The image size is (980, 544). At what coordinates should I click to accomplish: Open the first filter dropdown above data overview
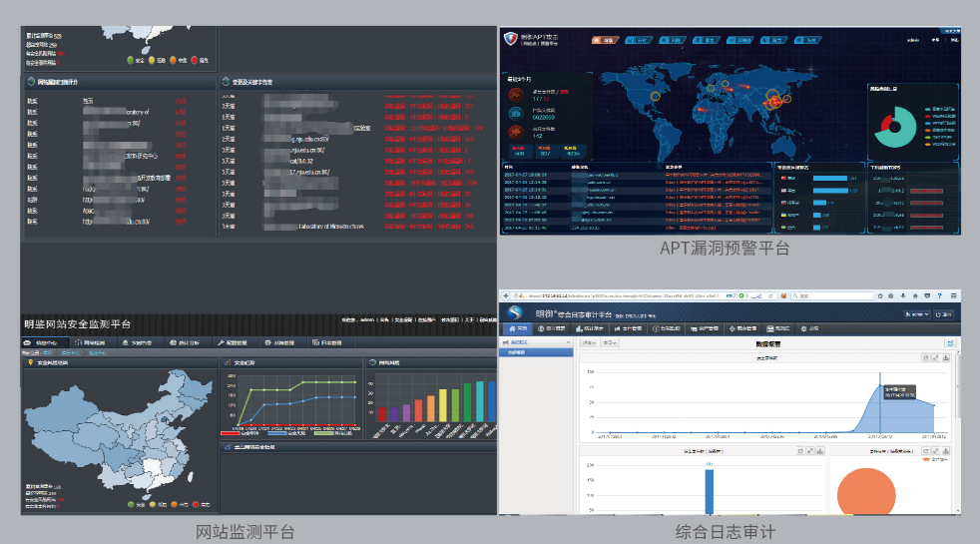point(589,343)
